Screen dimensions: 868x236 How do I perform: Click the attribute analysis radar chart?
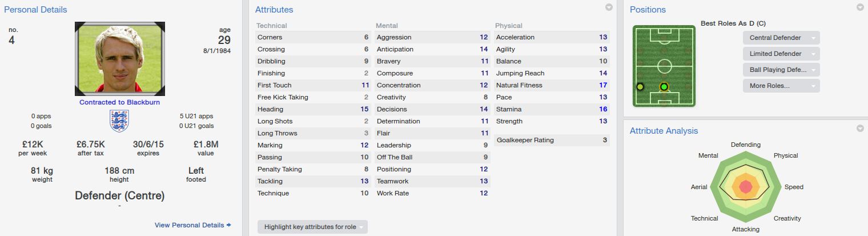pos(745,186)
